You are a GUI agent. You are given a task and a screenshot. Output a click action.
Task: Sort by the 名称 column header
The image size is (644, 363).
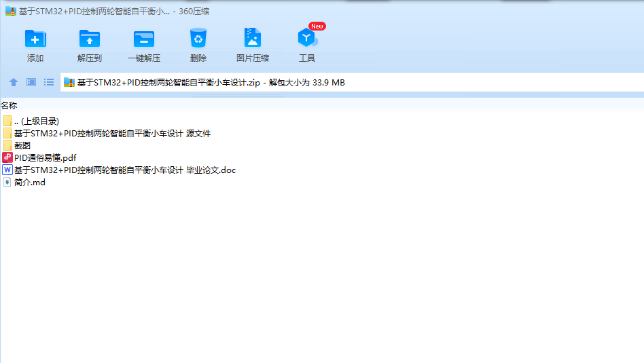pos(9,106)
